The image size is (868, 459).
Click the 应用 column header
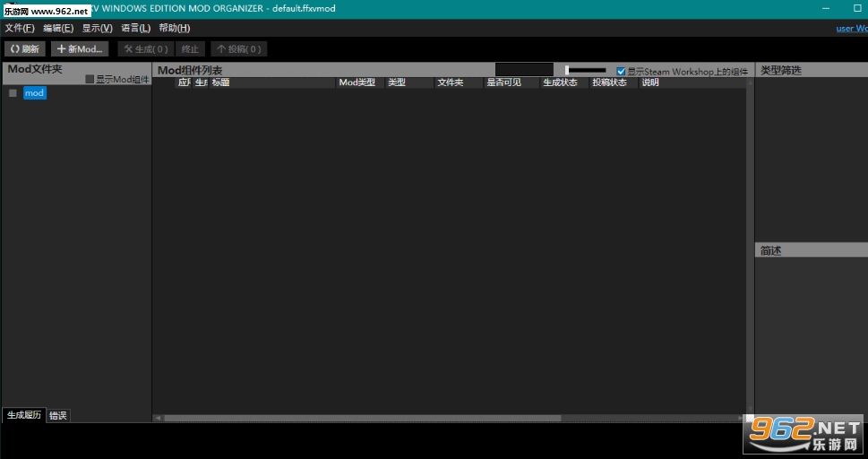(184, 82)
